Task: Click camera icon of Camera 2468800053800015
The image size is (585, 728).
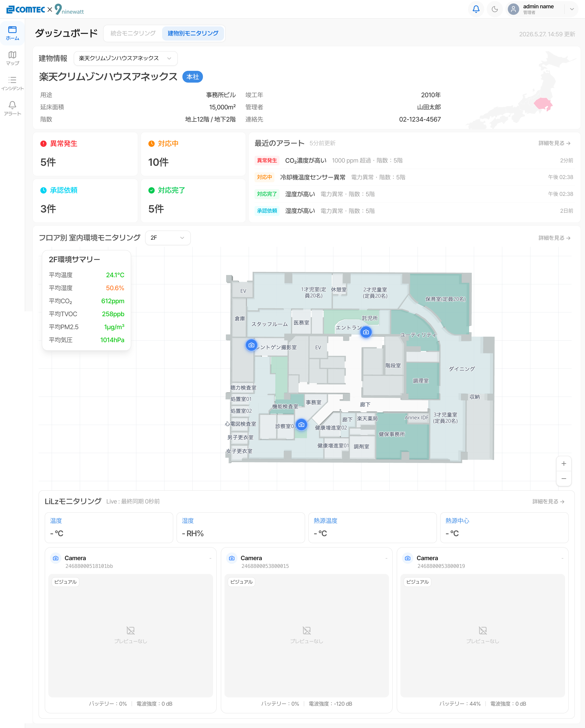Action: [232, 558]
